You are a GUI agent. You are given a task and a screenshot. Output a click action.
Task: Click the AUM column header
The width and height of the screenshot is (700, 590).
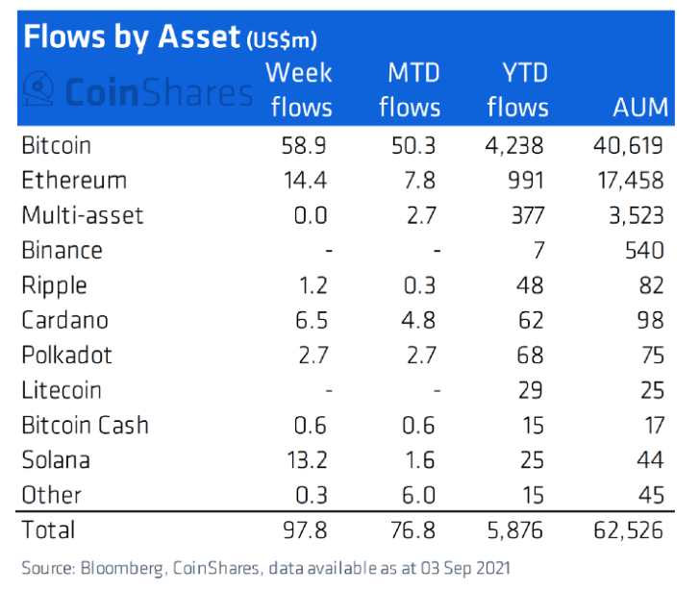coord(638,107)
